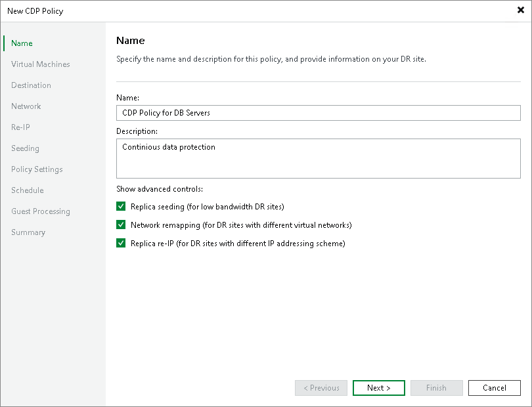Image resolution: width=532 pixels, height=407 pixels.
Task: Uncheck the Network remapping option
Action: (121, 225)
